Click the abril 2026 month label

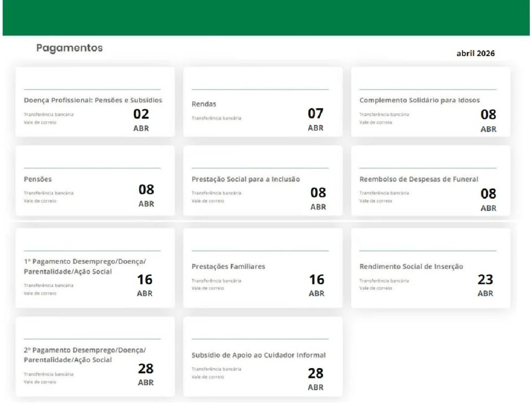pos(475,53)
